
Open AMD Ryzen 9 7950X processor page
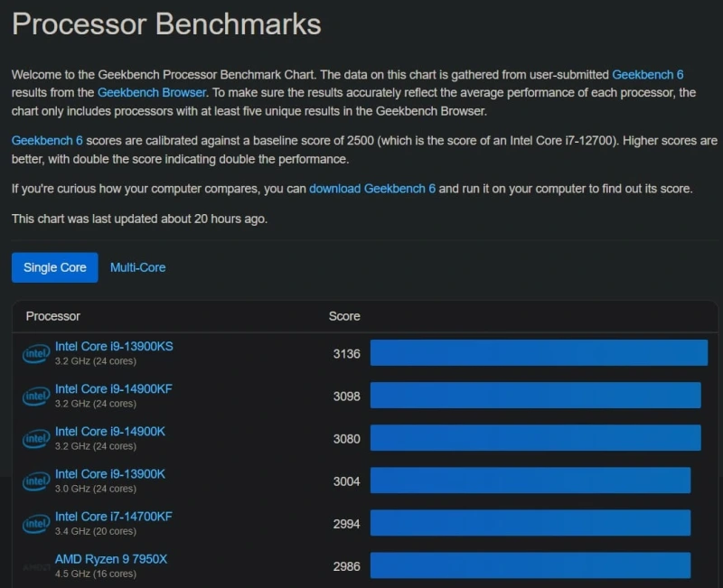point(111,559)
